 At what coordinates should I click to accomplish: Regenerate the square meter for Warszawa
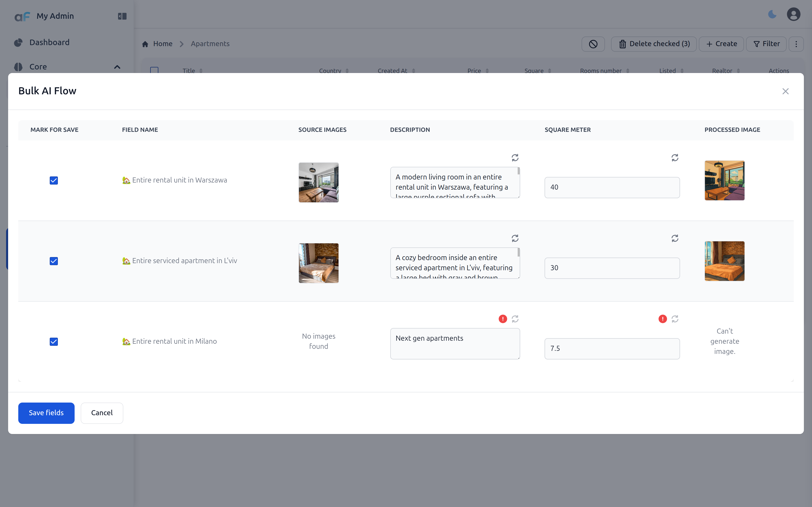coord(675,158)
